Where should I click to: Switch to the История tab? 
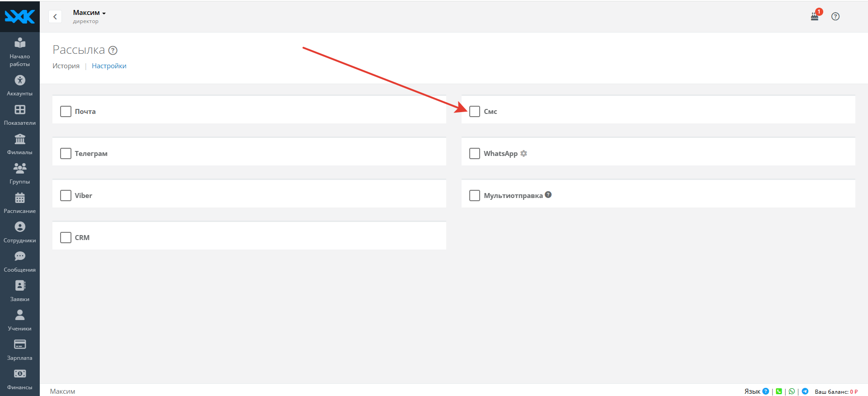(66, 66)
